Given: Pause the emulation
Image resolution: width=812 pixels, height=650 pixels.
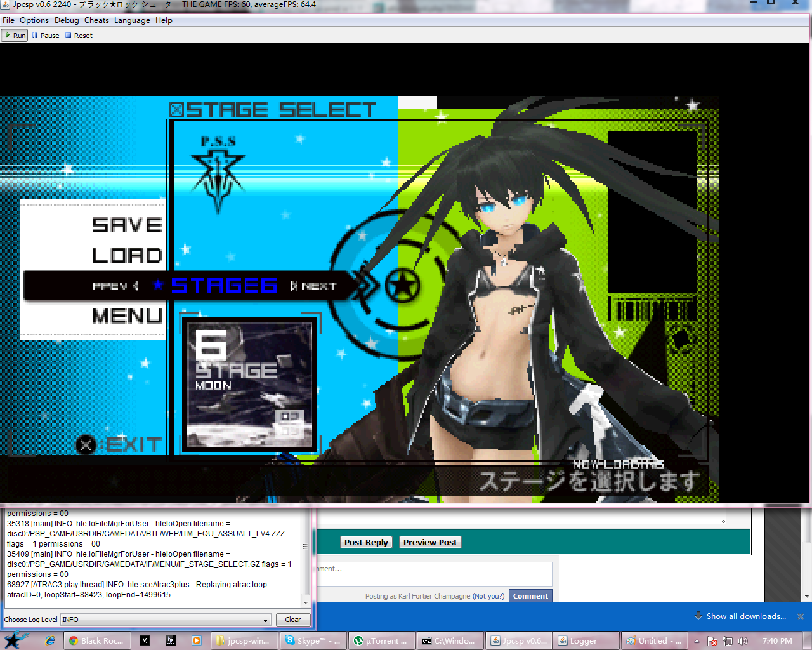Looking at the screenshot, I should pyautogui.click(x=45, y=36).
